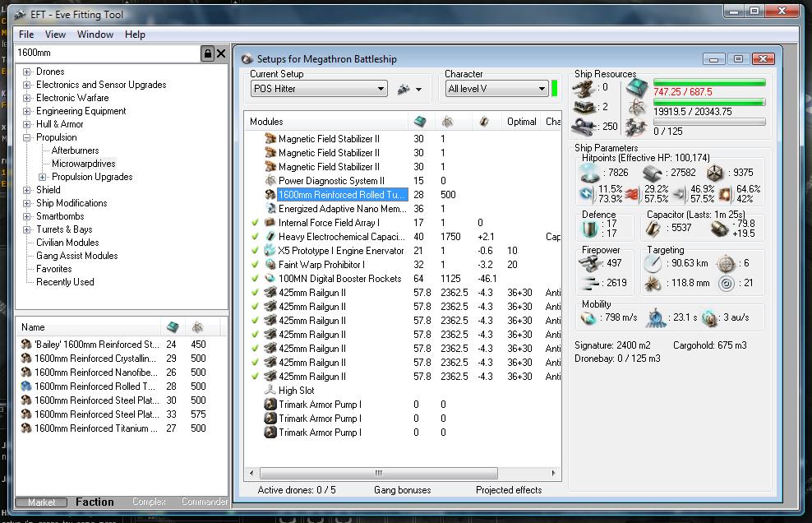Image resolution: width=812 pixels, height=523 pixels.
Task: Click the empty High Slot icon
Action: pyautogui.click(x=270, y=391)
